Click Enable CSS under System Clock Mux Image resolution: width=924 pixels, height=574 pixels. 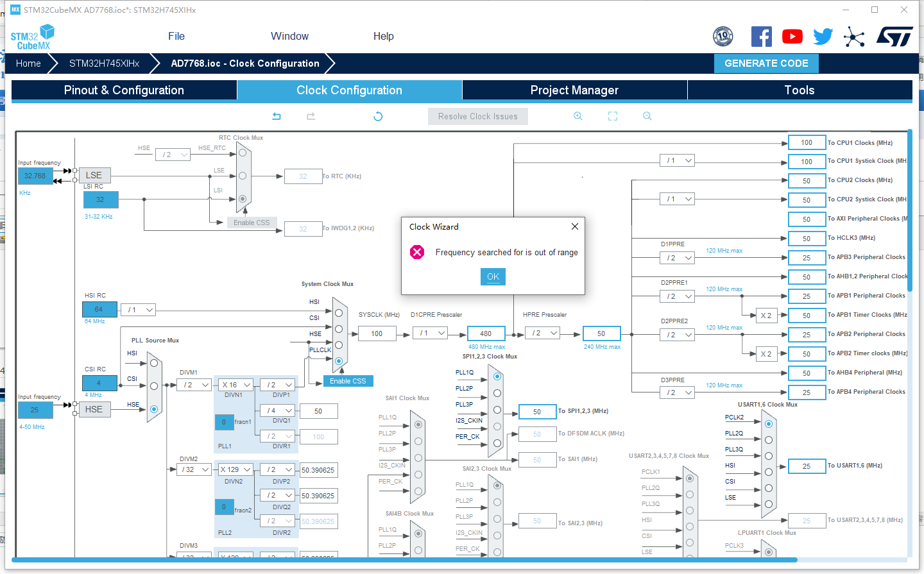tap(348, 381)
